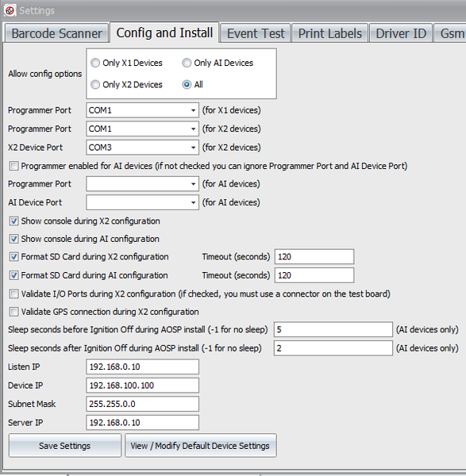Screen dimensions: 466x476
Task: Choose the Only AI Devices option
Action: [187, 63]
